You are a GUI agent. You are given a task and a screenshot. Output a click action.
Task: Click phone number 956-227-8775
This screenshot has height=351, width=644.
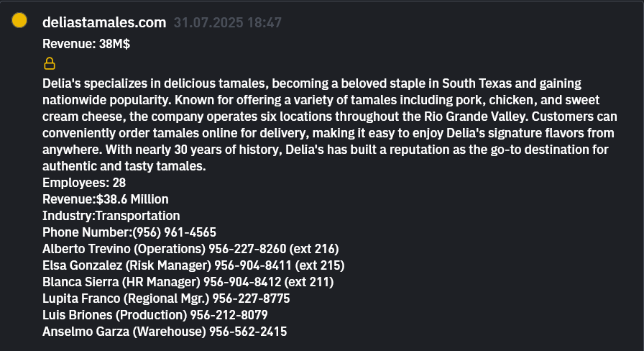pos(251,298)
